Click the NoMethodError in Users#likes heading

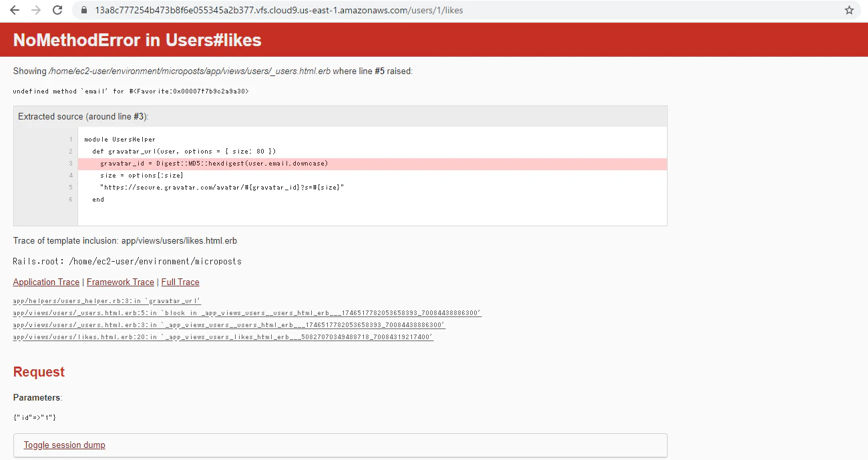(x=137, y=40)
